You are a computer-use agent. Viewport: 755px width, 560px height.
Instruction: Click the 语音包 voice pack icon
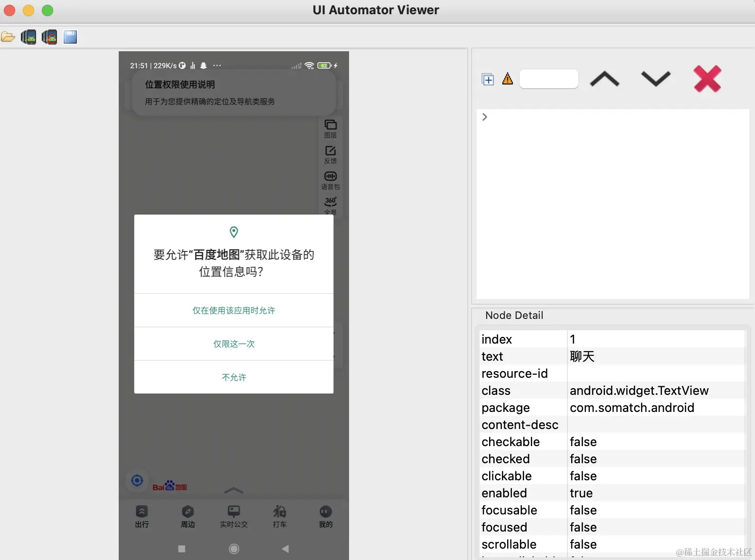(330, 180)
